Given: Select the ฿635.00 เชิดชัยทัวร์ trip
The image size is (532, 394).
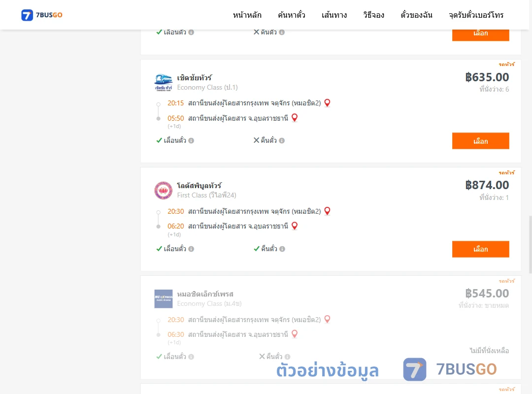Looking at the screenshot, I should click(x=480, y=141).
